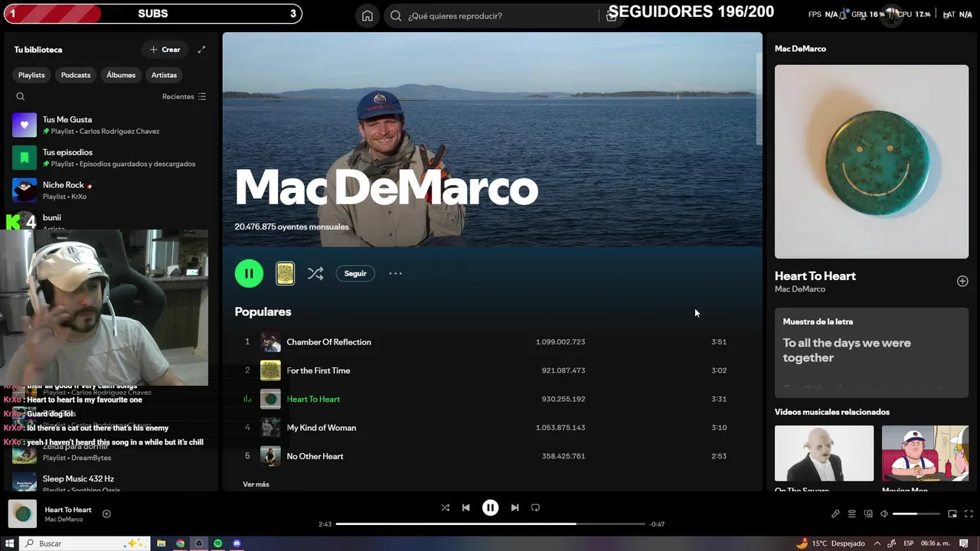Click the search magnifier in the top bar

(x=396, y=15)
